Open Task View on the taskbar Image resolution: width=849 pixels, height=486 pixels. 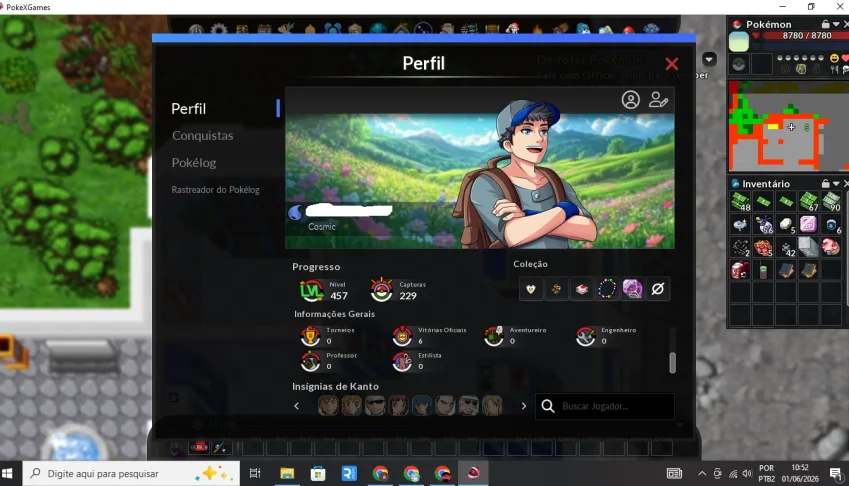[255, 474]
